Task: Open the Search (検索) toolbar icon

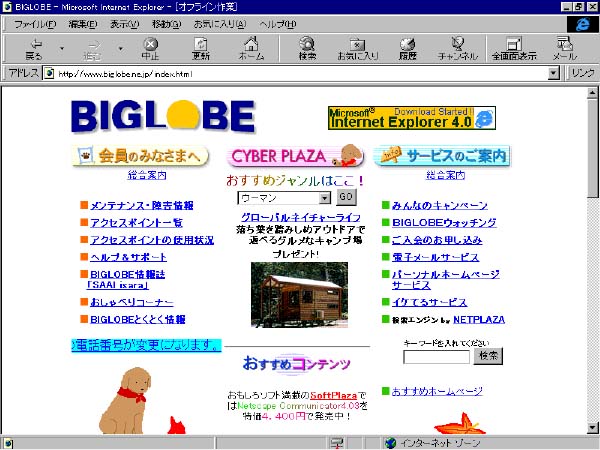Action: [307, 49]
